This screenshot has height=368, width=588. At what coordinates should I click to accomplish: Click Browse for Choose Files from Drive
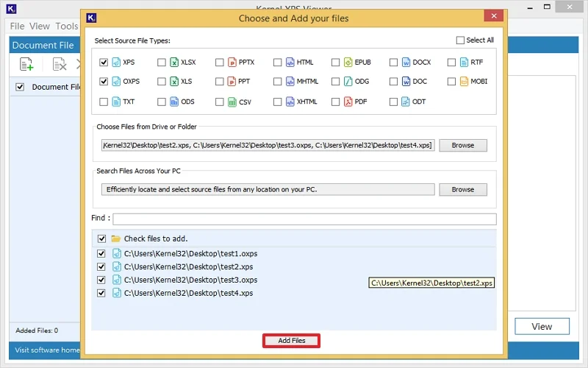coord(463,145)
